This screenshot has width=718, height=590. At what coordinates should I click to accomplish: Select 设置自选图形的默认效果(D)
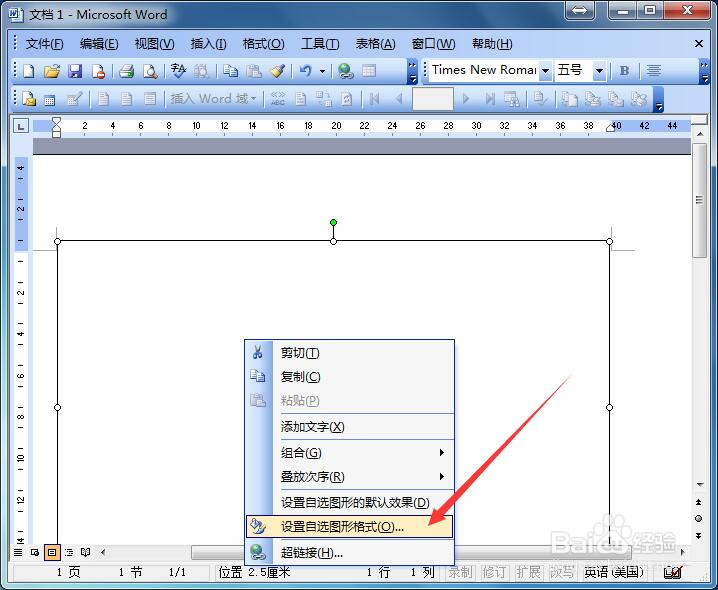pos(350,503)
